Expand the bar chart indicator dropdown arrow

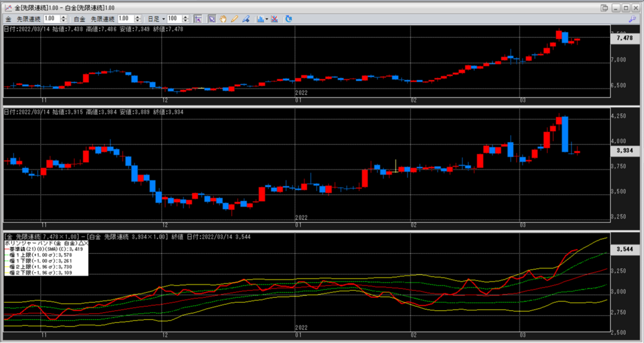click(267, 19)
